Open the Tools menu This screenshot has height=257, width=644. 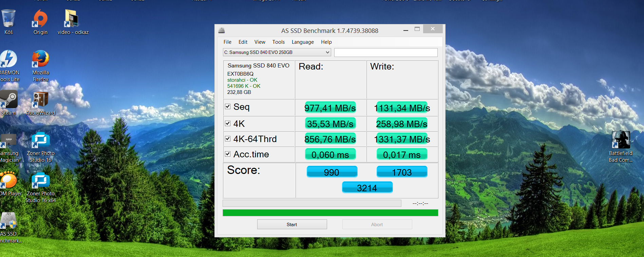click(x=279, y=42)
